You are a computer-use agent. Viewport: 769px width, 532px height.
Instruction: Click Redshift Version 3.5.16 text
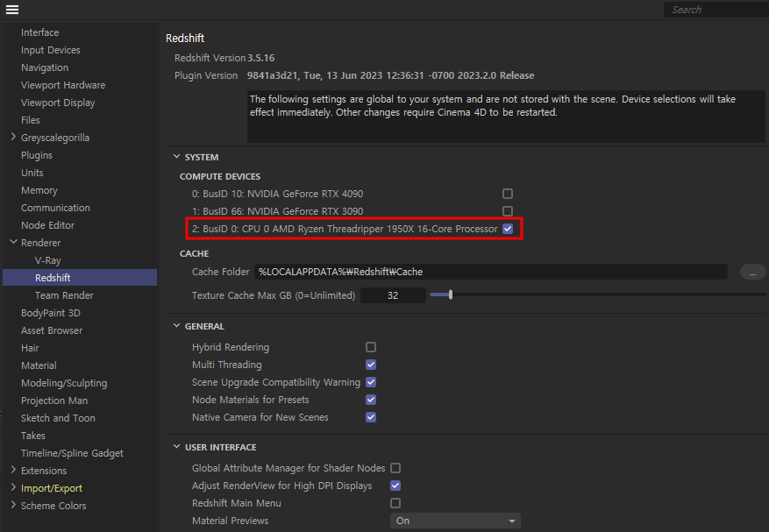pyautogui.click(x=224, y=58)
